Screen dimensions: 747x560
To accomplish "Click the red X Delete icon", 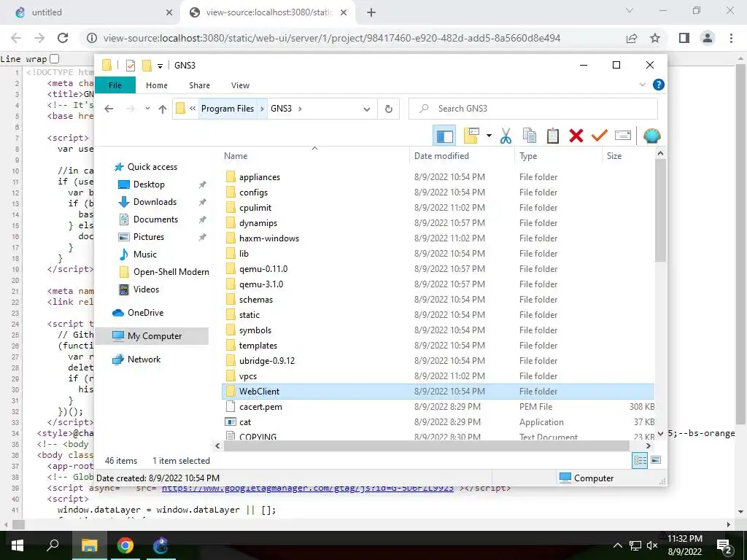I will coord(576,136).
